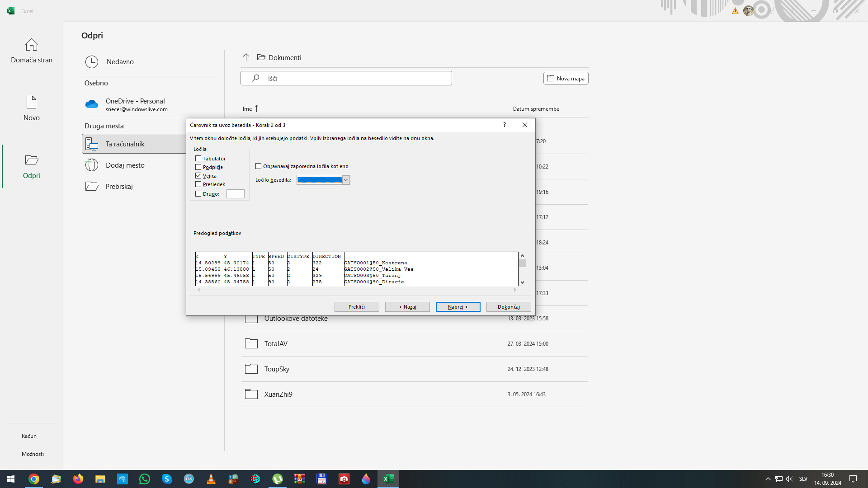This screenshot has height=488, width=868.
Task: Open the Domača stran home page
Action: pyautogui.click(x=32, y=51)
